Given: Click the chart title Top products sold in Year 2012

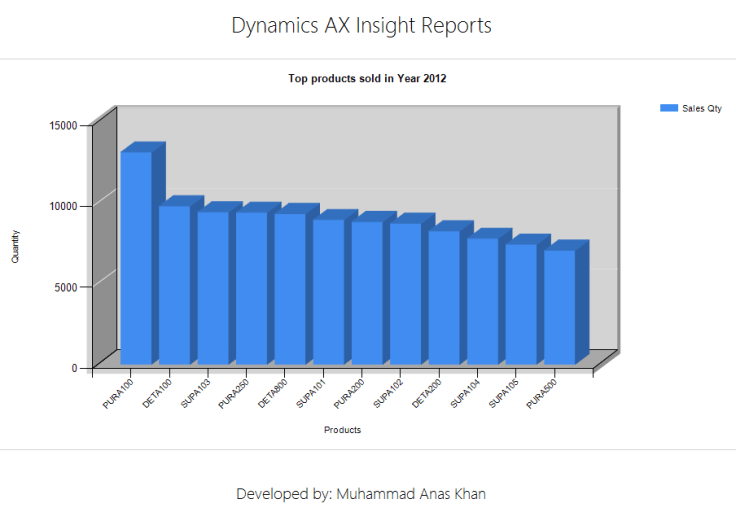Looking at the screenshot, I should point(367,78).
